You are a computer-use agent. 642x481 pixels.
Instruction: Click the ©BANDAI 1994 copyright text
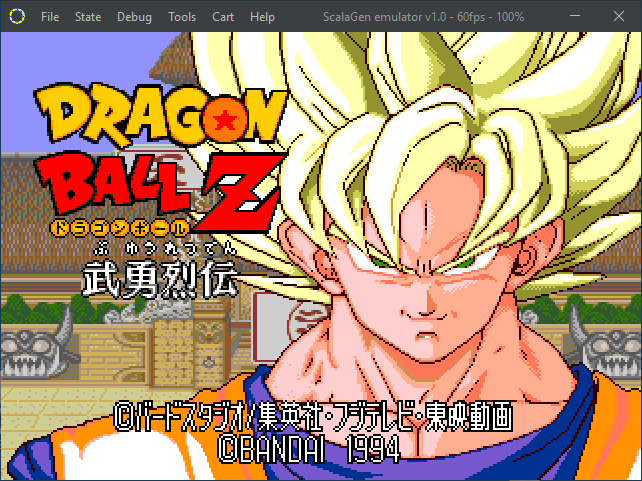[x=309, y=449]
